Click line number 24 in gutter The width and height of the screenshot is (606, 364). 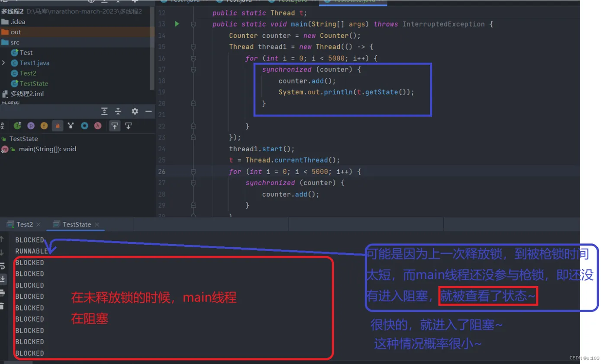tap(162, 149)
